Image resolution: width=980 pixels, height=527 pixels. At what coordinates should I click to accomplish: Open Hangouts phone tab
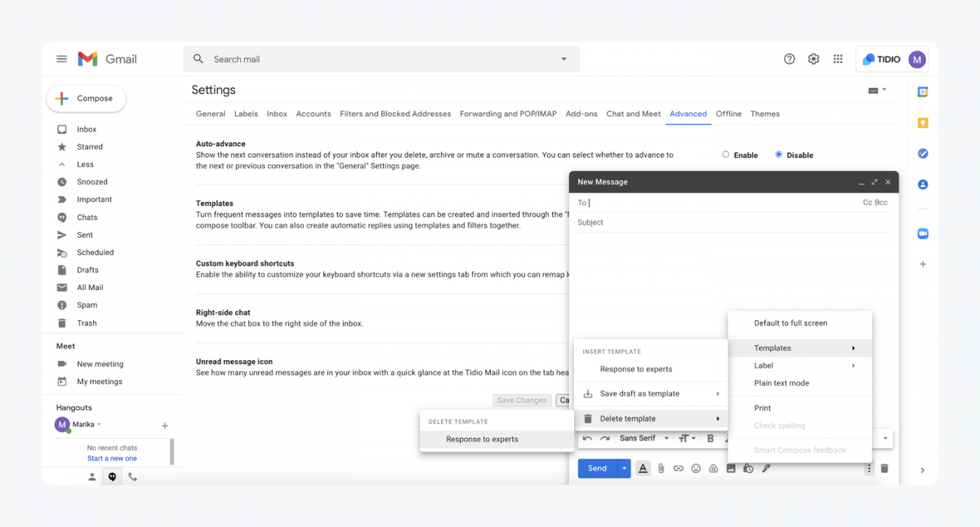(132, 477)
